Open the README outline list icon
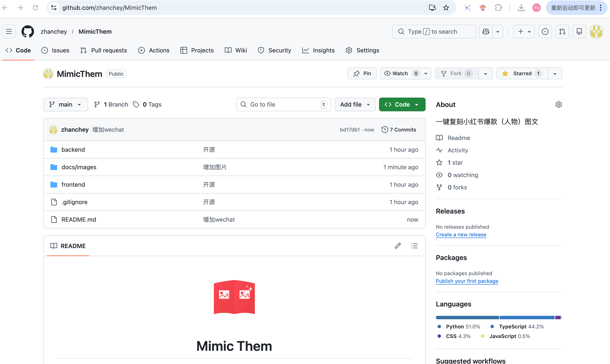 tap(414, 246)
